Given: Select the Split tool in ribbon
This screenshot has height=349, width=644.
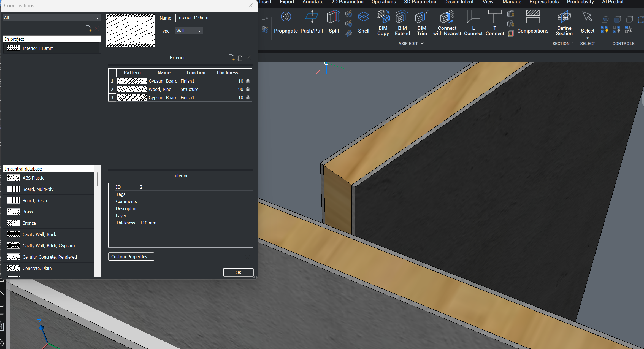Looking at the screenshot, I should (334, 22).
